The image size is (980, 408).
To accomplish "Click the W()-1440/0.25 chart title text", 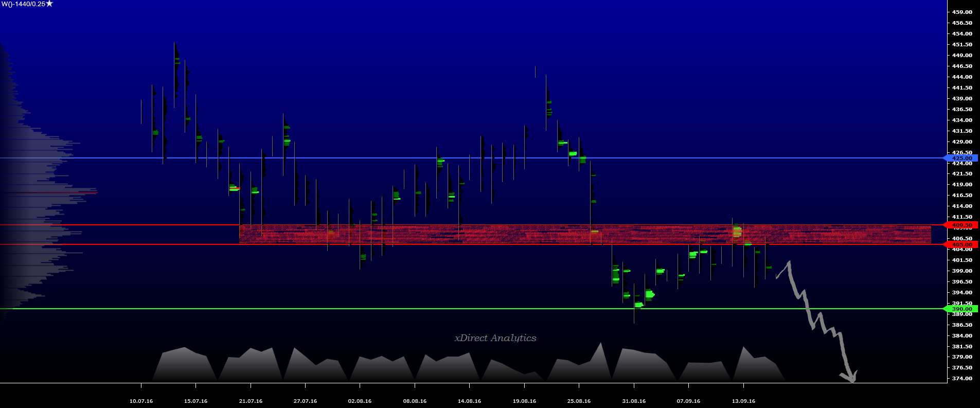I will 23,4.
